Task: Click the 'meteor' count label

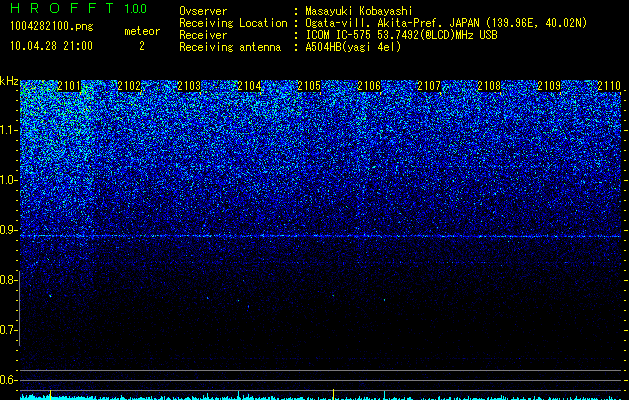Action: tap(142, 31)
